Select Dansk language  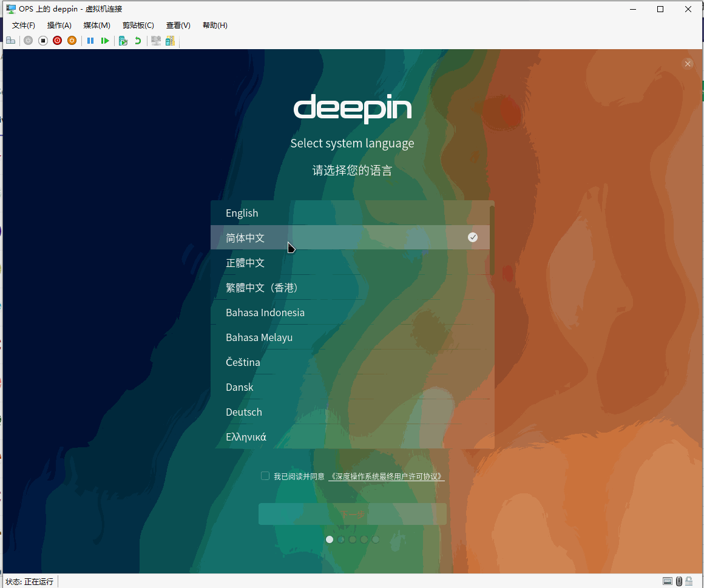pos(350,387)
